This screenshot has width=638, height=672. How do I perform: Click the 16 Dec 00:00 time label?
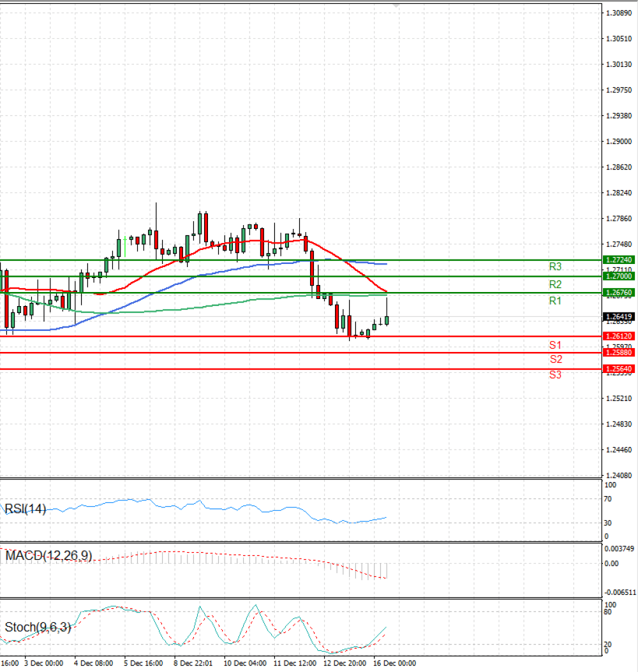394,663
